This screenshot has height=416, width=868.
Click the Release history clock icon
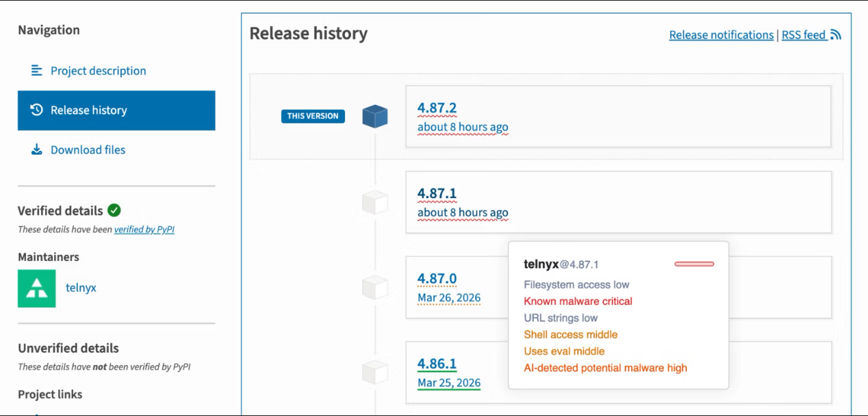(x=37, y=110)
